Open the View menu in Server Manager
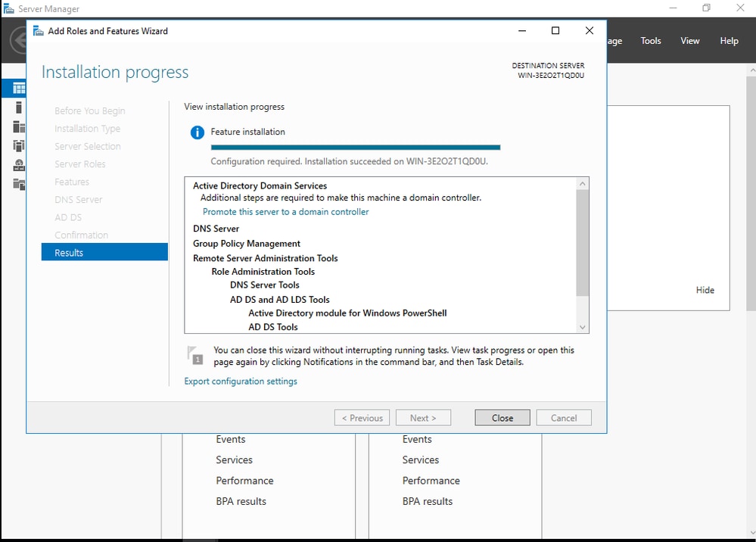 pos(690,41)
